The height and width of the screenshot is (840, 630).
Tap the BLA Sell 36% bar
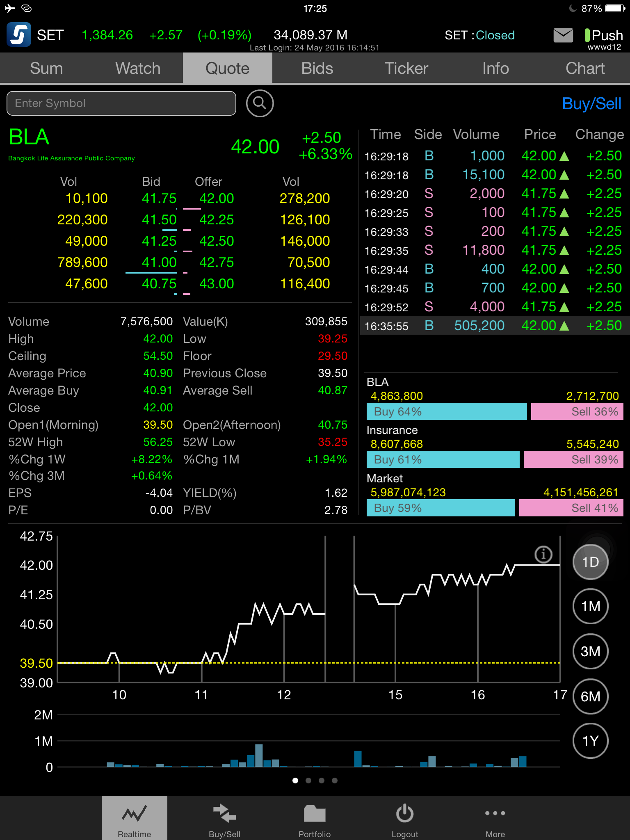[x=577, y=411]
